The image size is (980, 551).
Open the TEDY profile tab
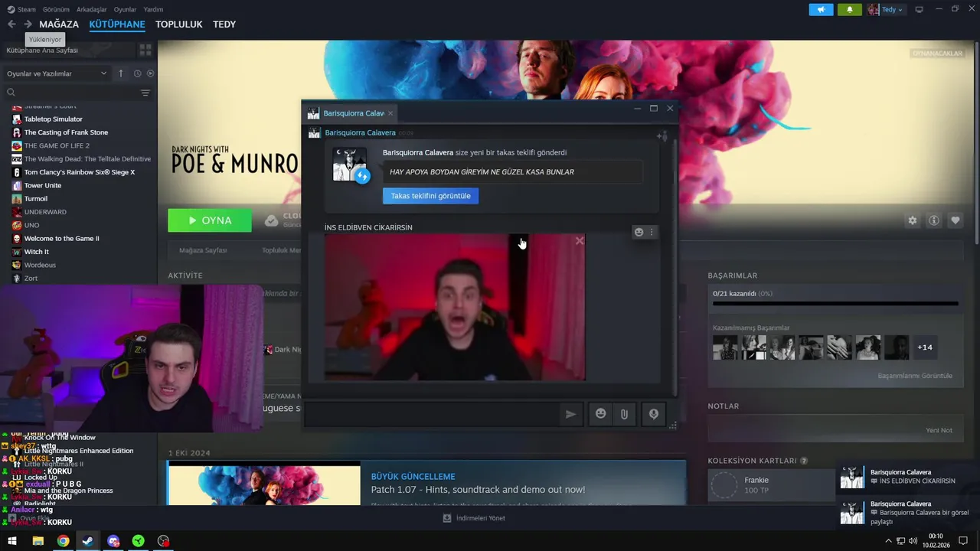click(x=224, y=24)
